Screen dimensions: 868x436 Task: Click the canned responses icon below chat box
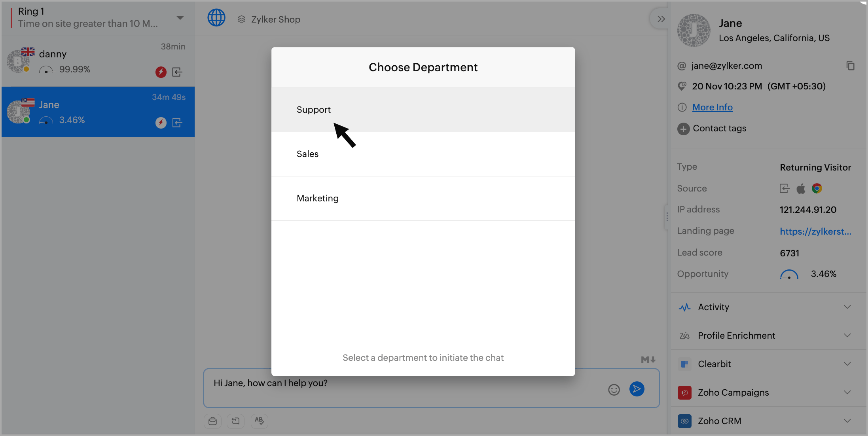pyautogui.click(x=213, y=421)
